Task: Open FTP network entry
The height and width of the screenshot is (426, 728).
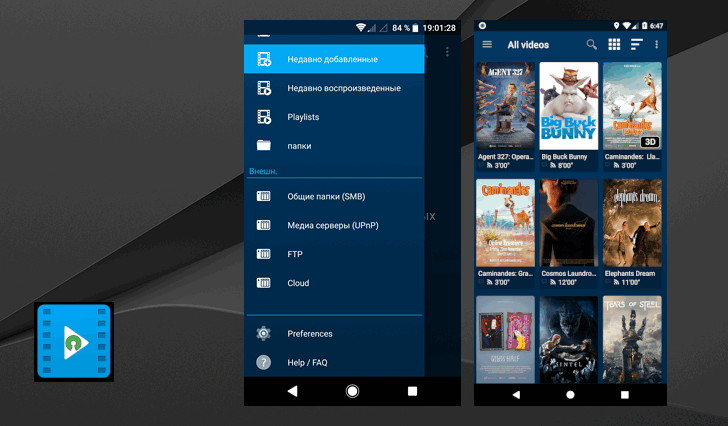Action: pyautogui.click(x=334, y=254)
